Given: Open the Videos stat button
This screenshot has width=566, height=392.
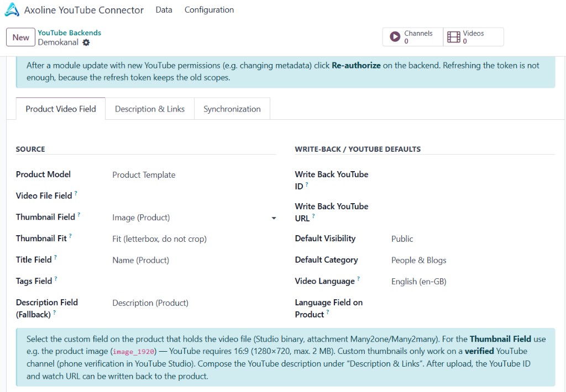Looking at the screenshot, I should pos(473,37).
